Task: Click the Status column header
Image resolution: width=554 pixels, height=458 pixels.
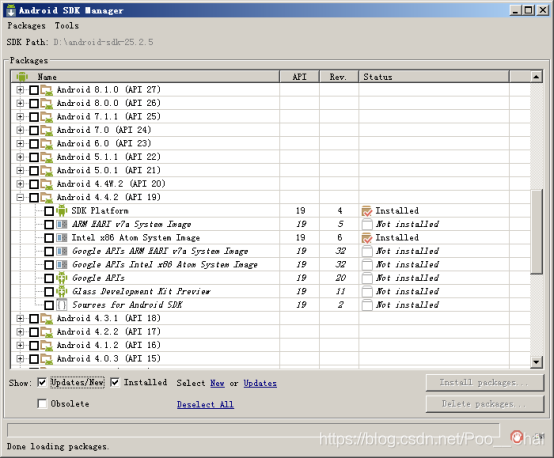Action: [434, 77]
